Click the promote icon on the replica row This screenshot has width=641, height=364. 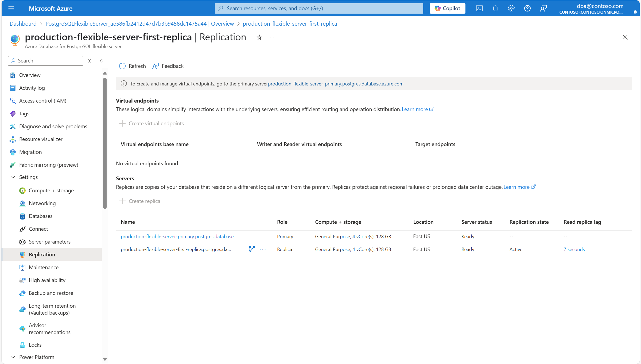coord(252,249)
